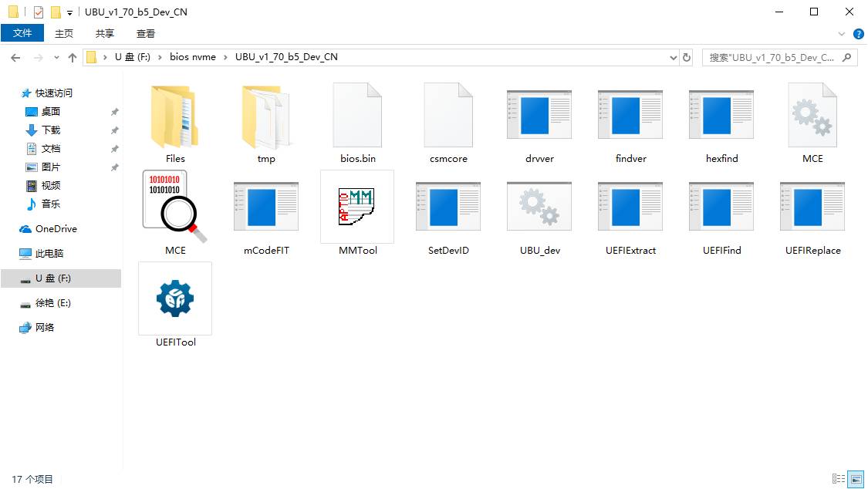Open drive 徐艳 (E:) in navigation pane
This screenshot has width=868, height=489.
53,303
